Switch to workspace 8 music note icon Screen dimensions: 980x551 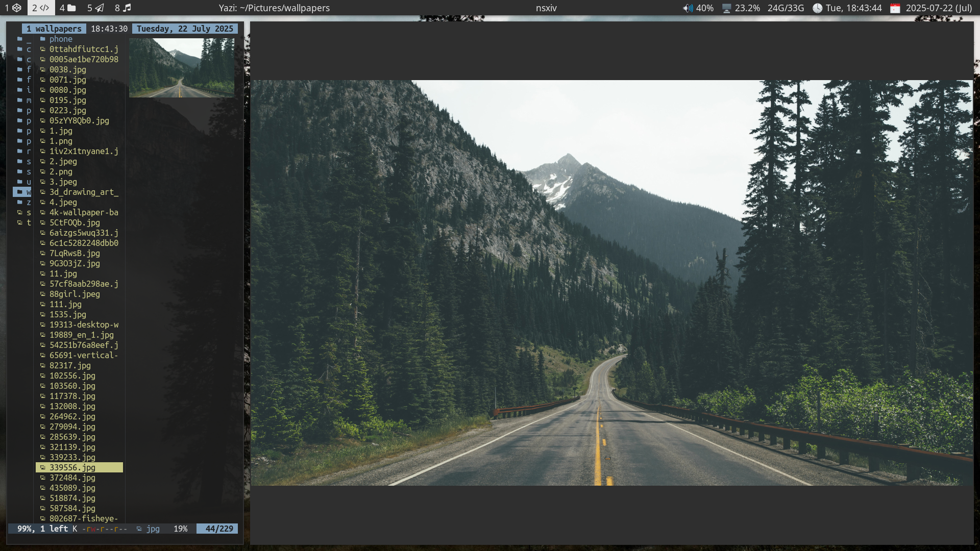(122, 8)
